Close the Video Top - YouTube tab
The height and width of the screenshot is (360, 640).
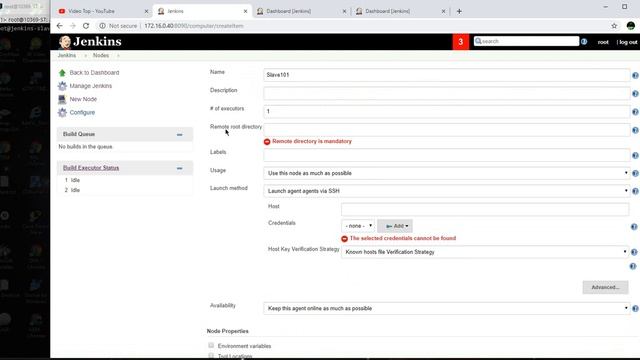(147, 11)
